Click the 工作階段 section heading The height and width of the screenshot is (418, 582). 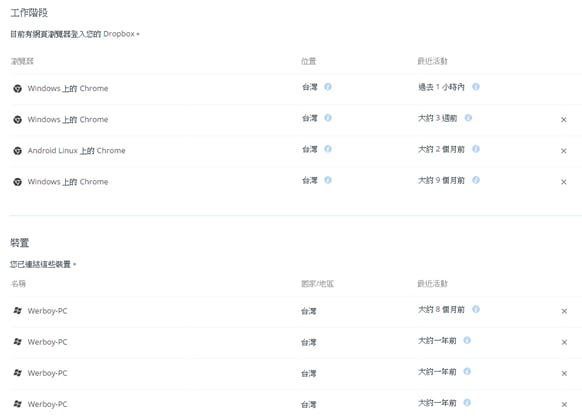click(x=29, y=13)
